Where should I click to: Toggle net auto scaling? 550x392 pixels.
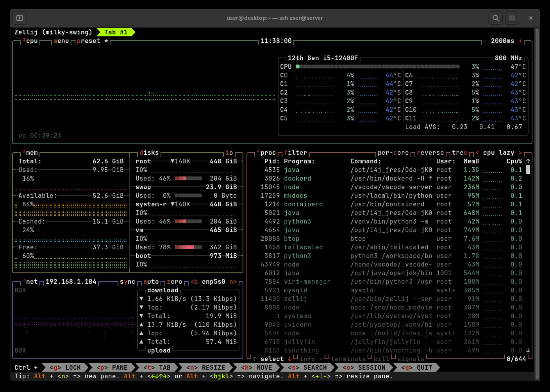point(151,282)
